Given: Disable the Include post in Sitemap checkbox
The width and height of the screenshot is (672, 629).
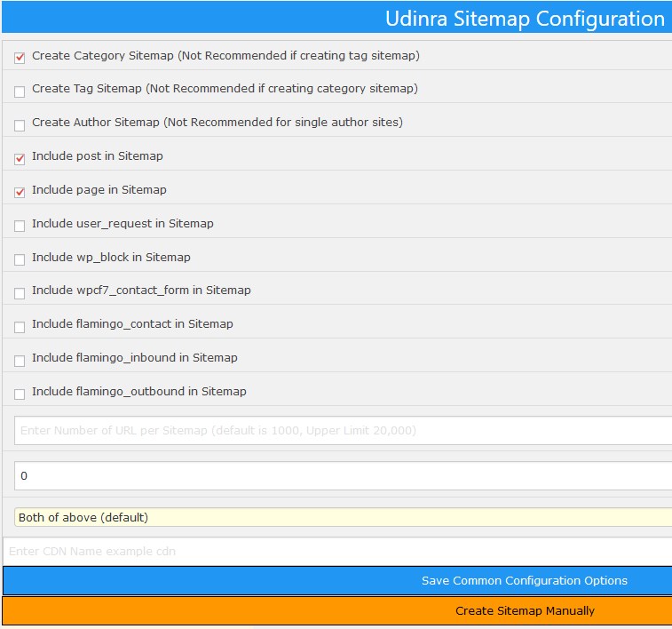Looking at the screenshot, I should tap(20, 159).
